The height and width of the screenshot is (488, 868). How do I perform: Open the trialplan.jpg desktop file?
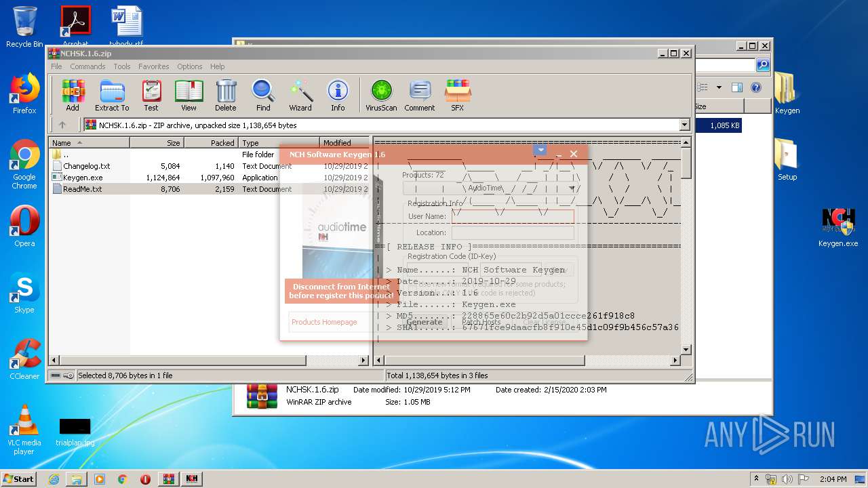(75, 432)
